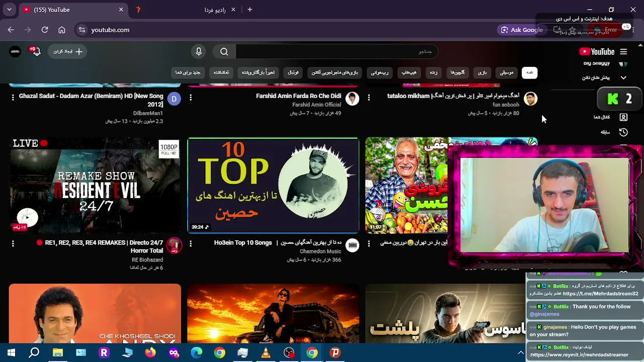Play the Ho3ein Top 10 thumbnail
Image resolution: width=644 pixels, height=362 pixels.
pyautogui.click(x=273, y=186)
